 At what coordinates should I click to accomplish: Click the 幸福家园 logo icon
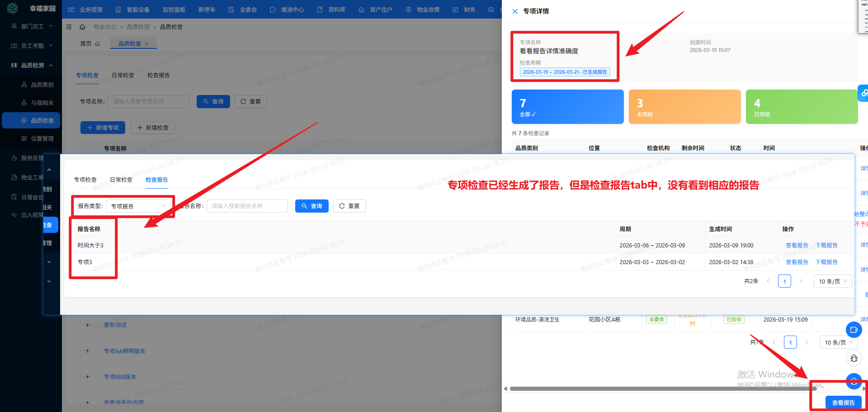pos(13,9)
